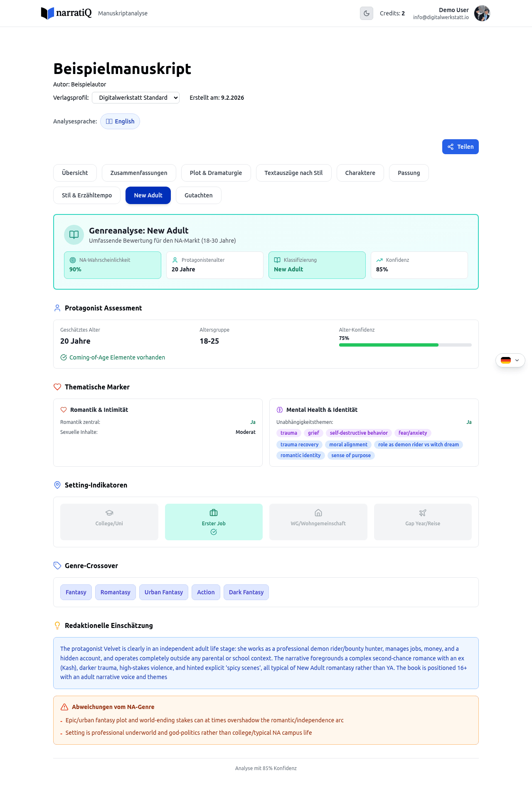The width and height of the screenshot is (532, 805).
Task: Click the College/Uni graduation cap icon
Action: pos(109,513)
